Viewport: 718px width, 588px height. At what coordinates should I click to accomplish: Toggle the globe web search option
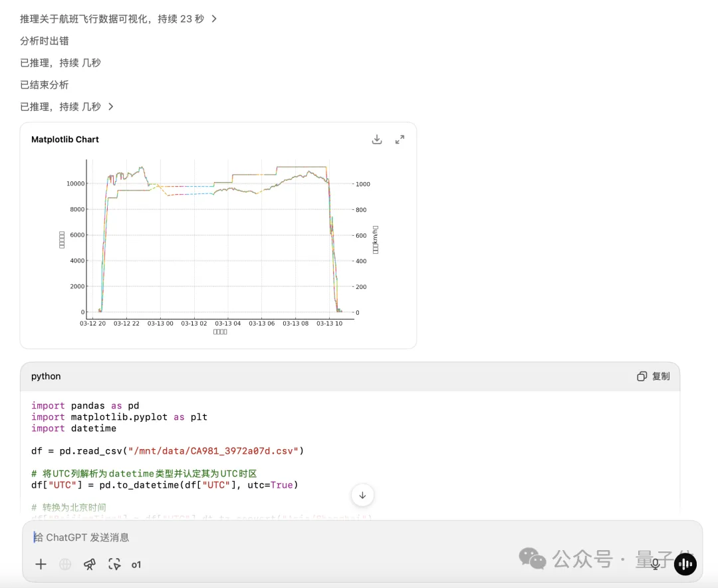pos(65,564)
